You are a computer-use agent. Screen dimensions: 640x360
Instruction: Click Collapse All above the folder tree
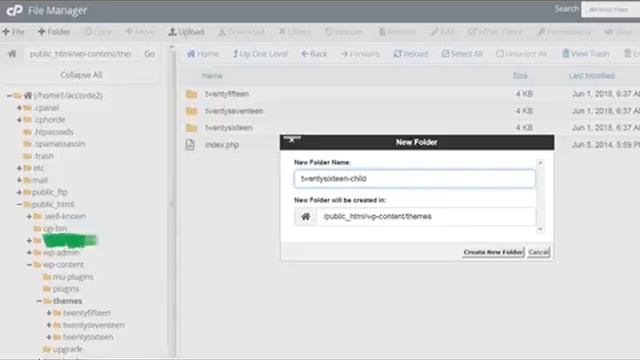pos(81,75)
